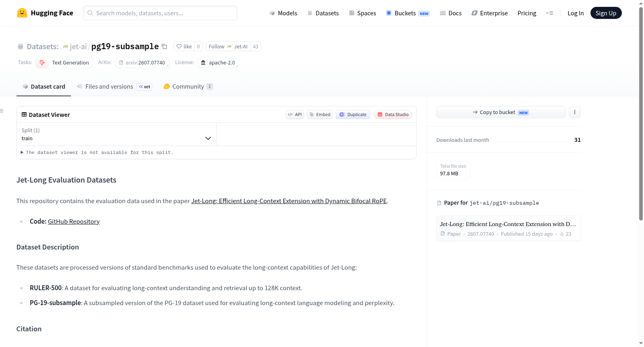Like the dataset with the heart button

(x=184, y=46)
